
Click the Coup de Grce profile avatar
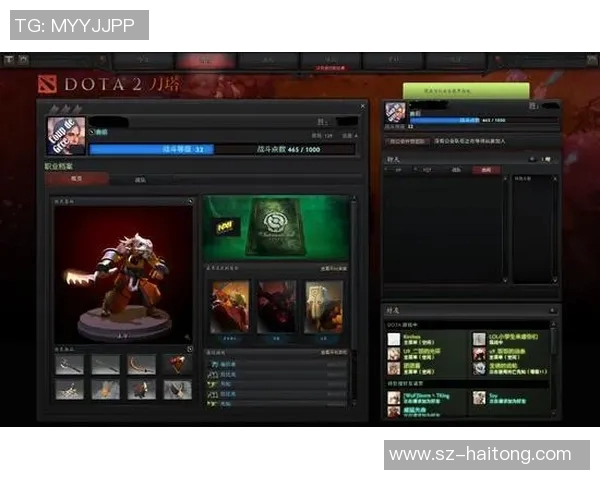pos(66,136)
